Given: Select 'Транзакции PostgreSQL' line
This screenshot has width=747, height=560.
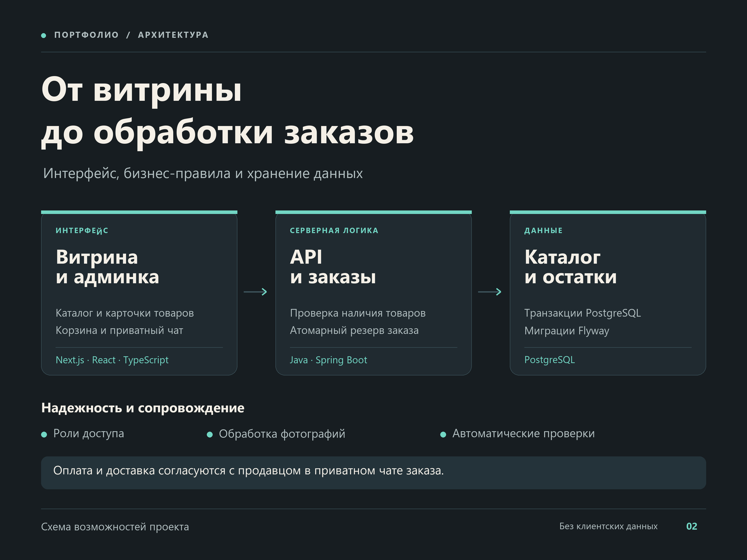Looking at the screenshot, I should pyautogui.click(x=583, y=313).
